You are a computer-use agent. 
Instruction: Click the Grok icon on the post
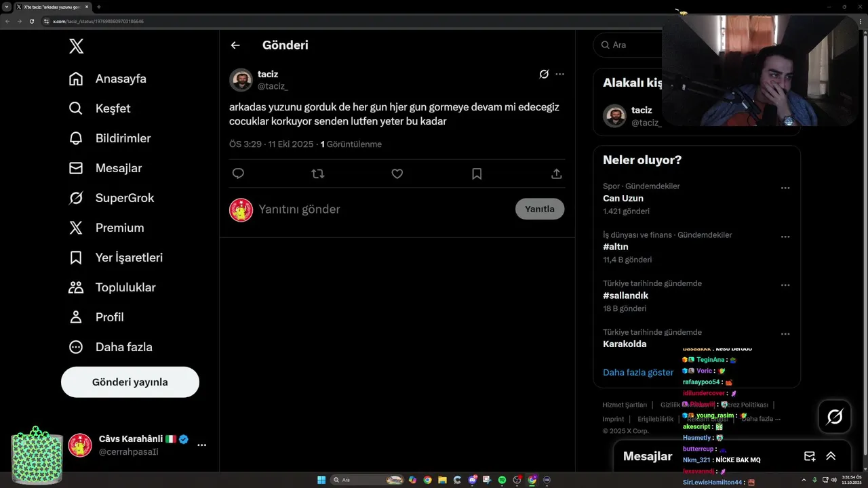click(544, 74)
